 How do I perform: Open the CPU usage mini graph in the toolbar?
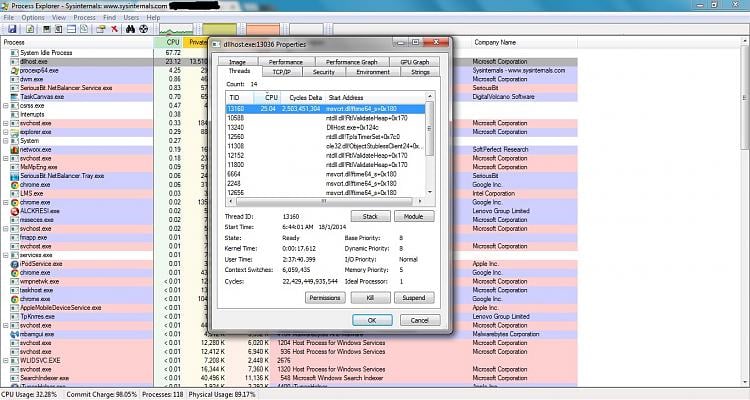[x=176, y=29]
